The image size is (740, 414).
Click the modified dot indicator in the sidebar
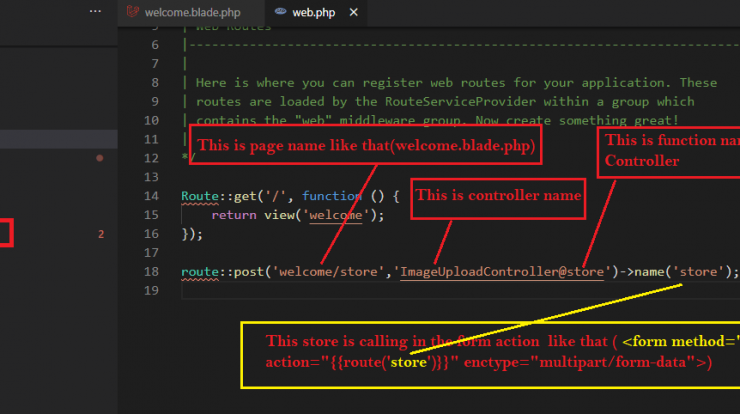tap(100, 158)
